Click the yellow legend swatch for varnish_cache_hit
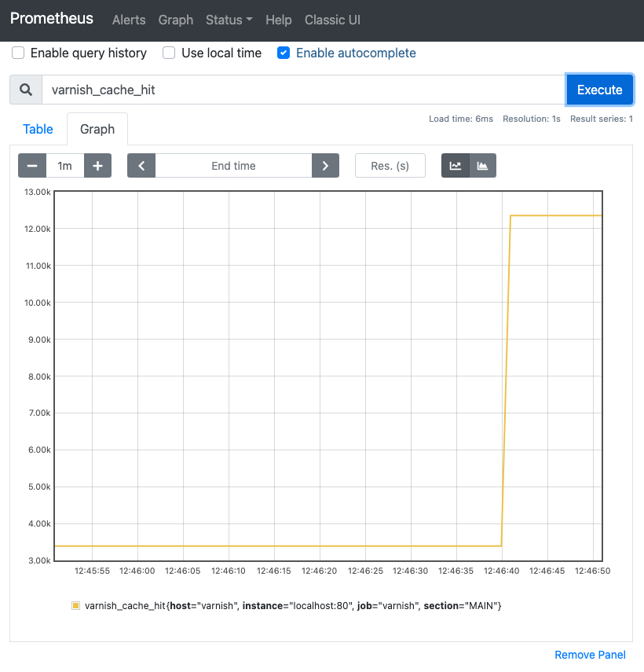This screenshot has width=644, height=672. pyautogui.click(x=75, y=605)
